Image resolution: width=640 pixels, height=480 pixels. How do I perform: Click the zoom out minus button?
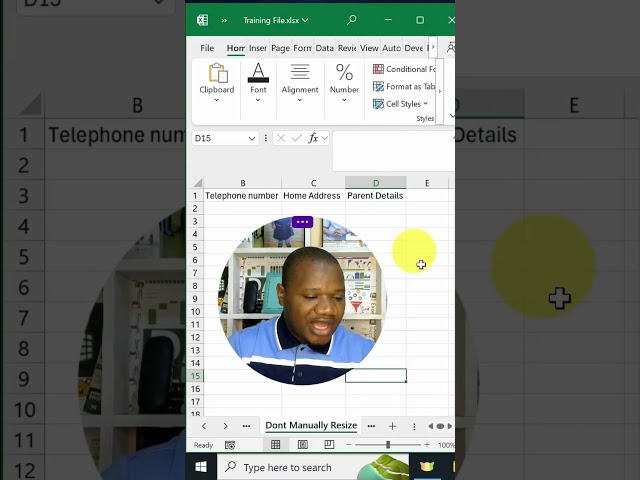[x=349, y=444]
